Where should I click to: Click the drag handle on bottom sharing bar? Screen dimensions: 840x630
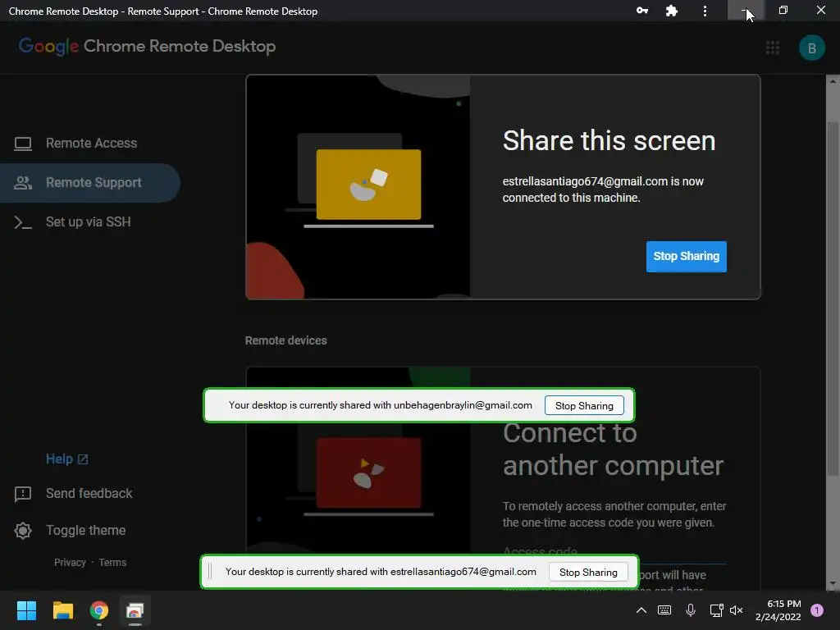click(x=210, y=572)
